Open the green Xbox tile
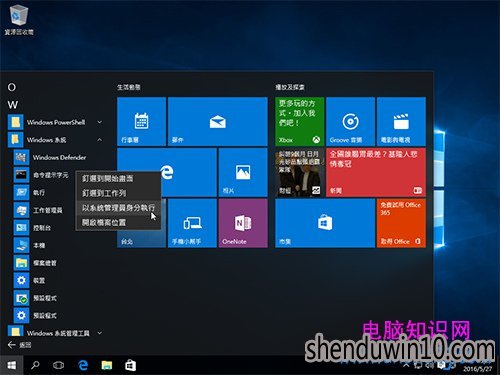 point(299,121)
